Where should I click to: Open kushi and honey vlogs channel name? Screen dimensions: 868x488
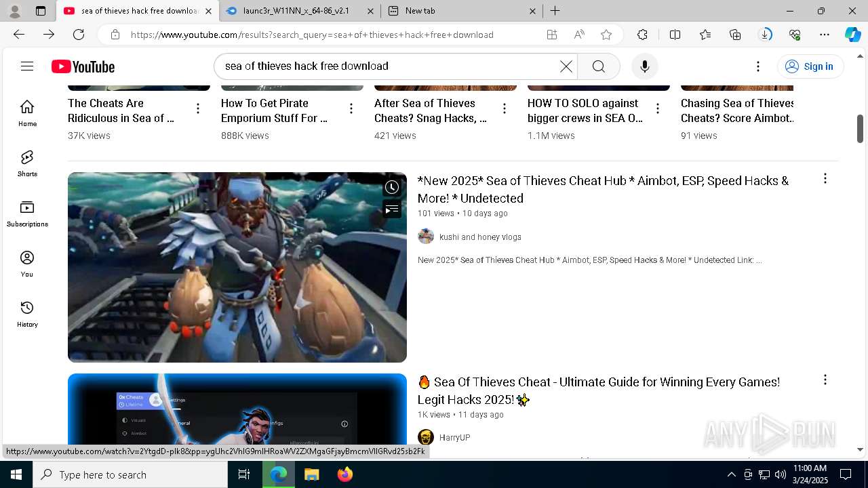(x=480, y=237)
